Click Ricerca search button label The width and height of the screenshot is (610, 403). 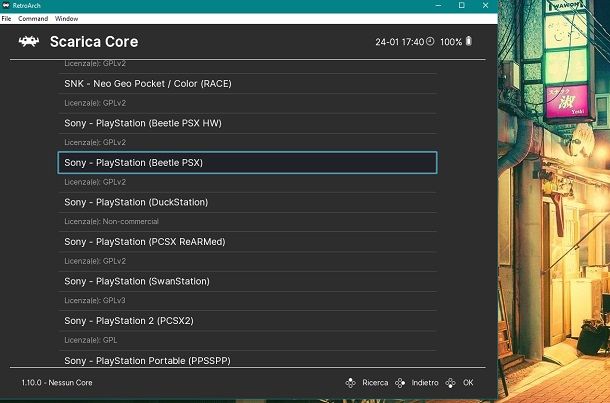(x=375, y=383)
